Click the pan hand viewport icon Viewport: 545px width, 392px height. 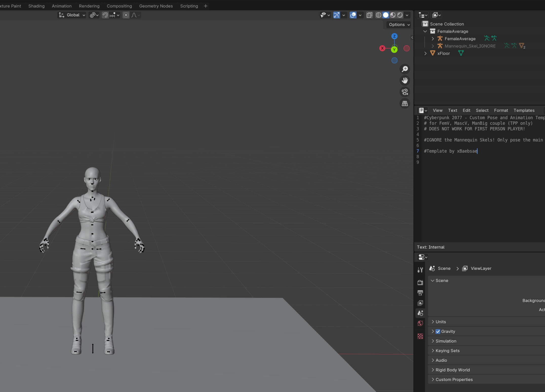(405, 81)
